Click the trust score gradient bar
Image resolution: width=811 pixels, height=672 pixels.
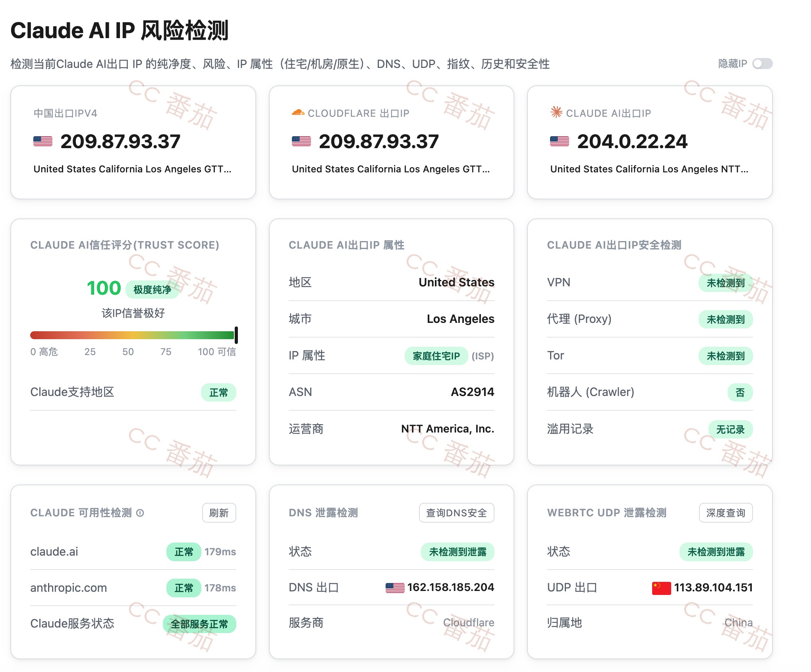[x=133, y=335]
